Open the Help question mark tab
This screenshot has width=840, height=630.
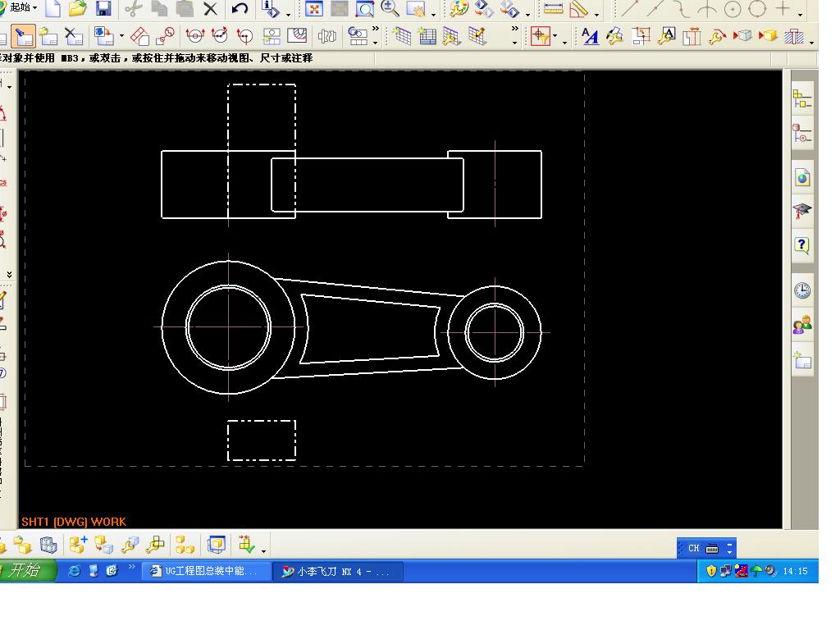[x=802, y=246]
